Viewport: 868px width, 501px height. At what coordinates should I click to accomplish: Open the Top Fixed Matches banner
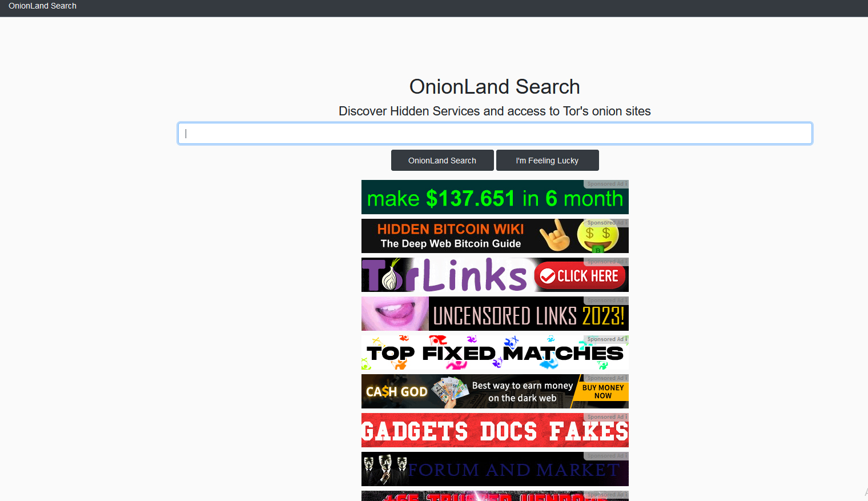point(495,352)
